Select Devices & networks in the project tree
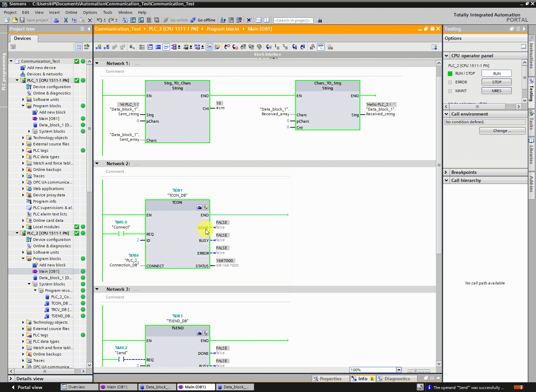The height and width of the screenshot is (392, 536). [45, 74]
